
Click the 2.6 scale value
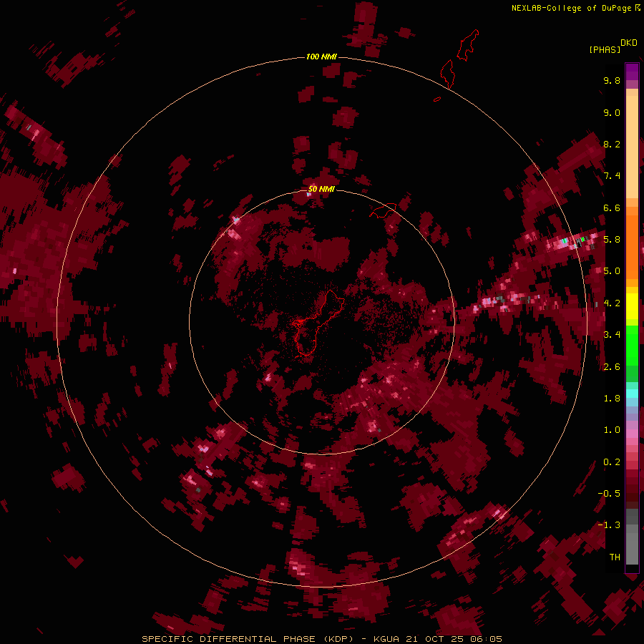[612, 367]
